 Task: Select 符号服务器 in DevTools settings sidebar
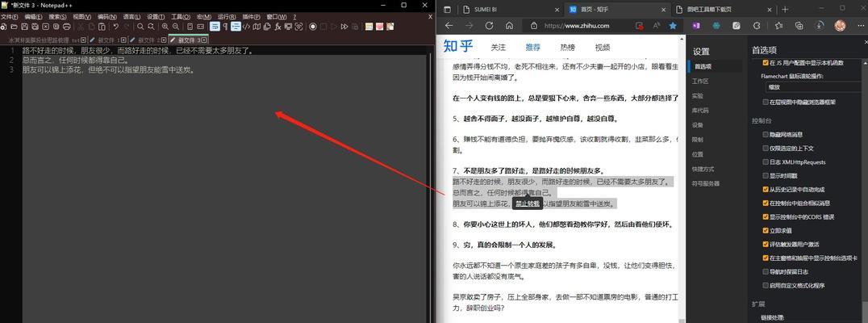pyautogui.click(x=706, y=183)
